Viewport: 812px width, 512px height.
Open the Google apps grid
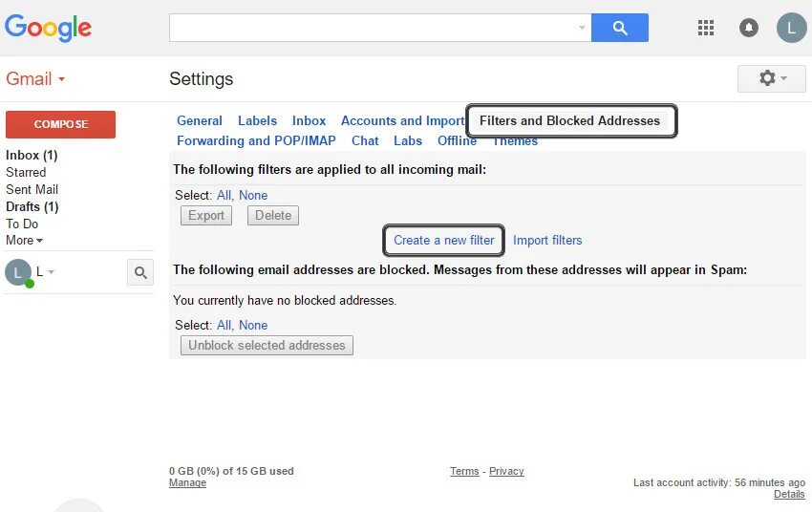coord(705,28)
